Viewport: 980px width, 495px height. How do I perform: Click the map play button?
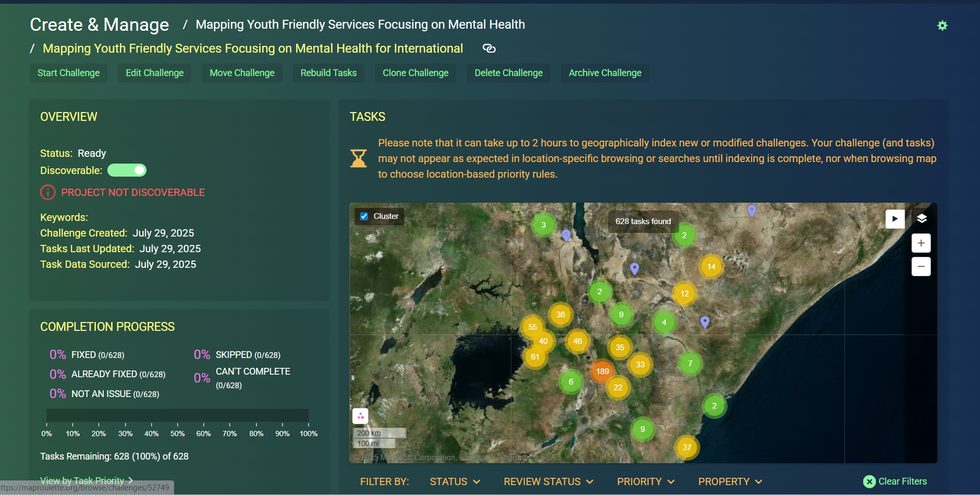click(x=895, y=219)
